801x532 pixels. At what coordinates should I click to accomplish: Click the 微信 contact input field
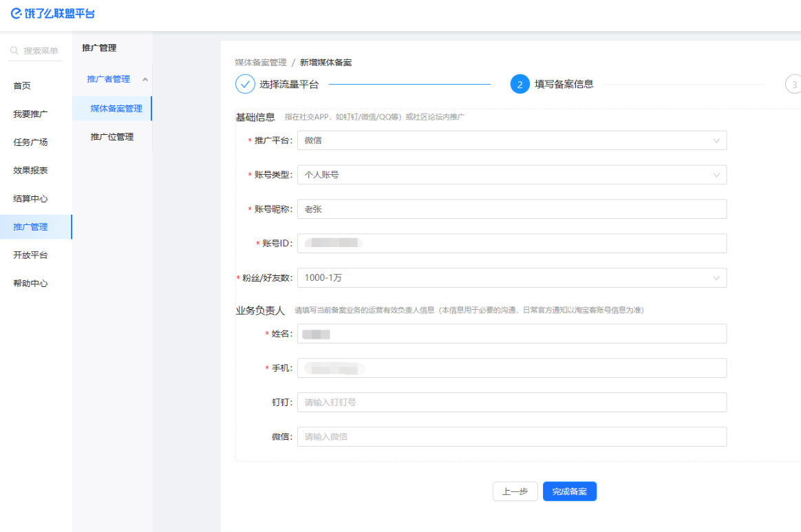point(511,436)
